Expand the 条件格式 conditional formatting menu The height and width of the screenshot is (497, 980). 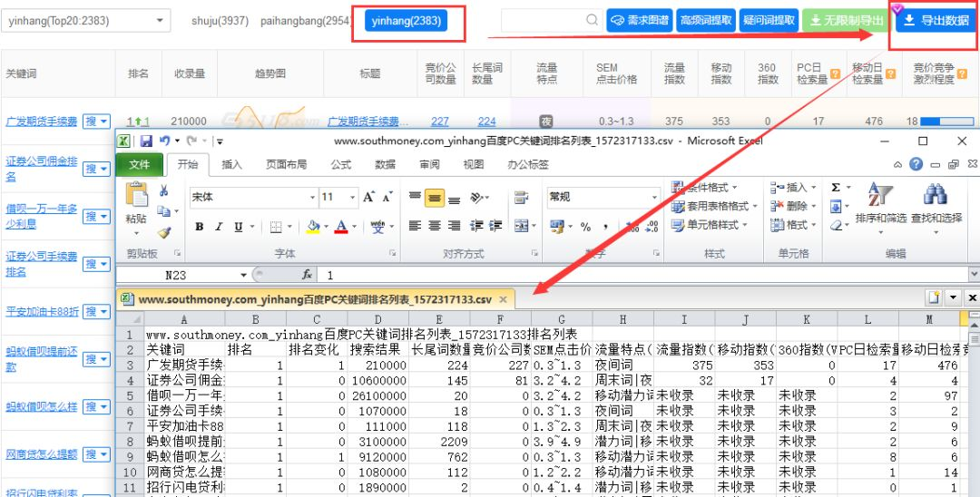(x=704, y=188)
